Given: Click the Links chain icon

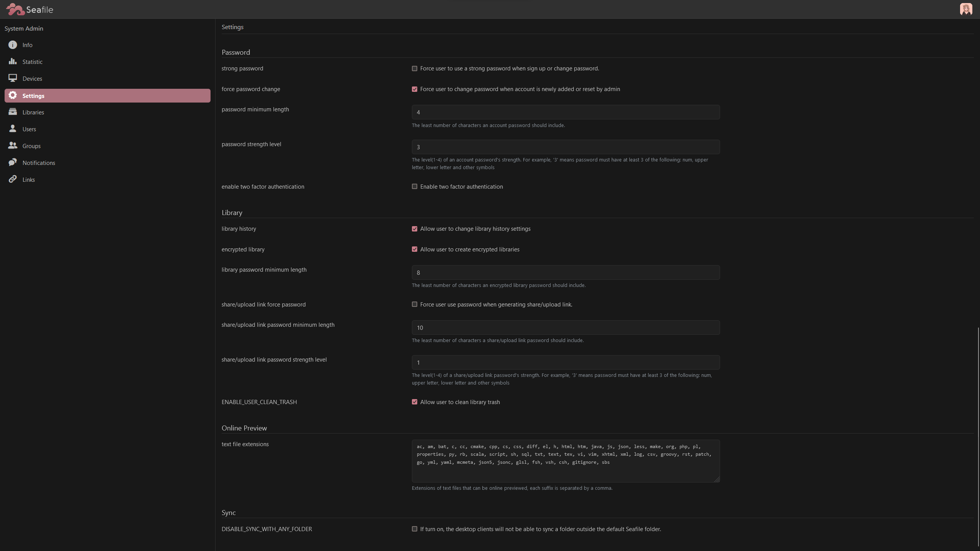Looking at the screenshot, I should pyautogui.click(x=13, y=179).
